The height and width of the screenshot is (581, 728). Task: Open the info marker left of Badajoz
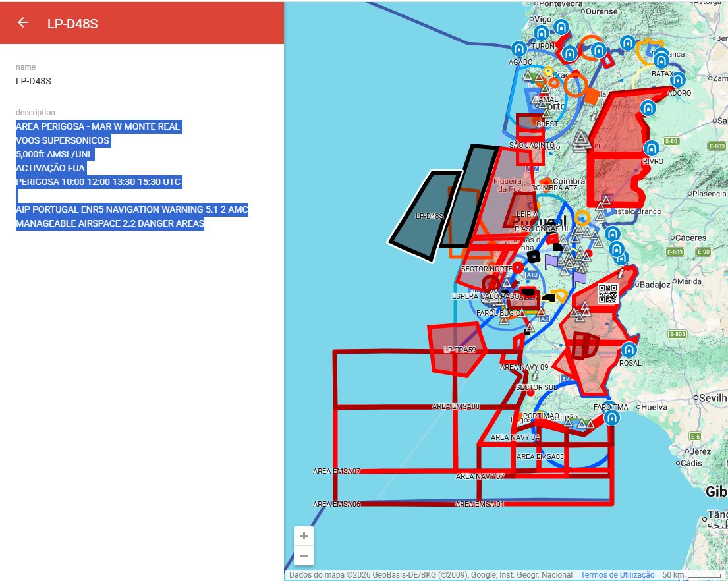tap(621, 273)
